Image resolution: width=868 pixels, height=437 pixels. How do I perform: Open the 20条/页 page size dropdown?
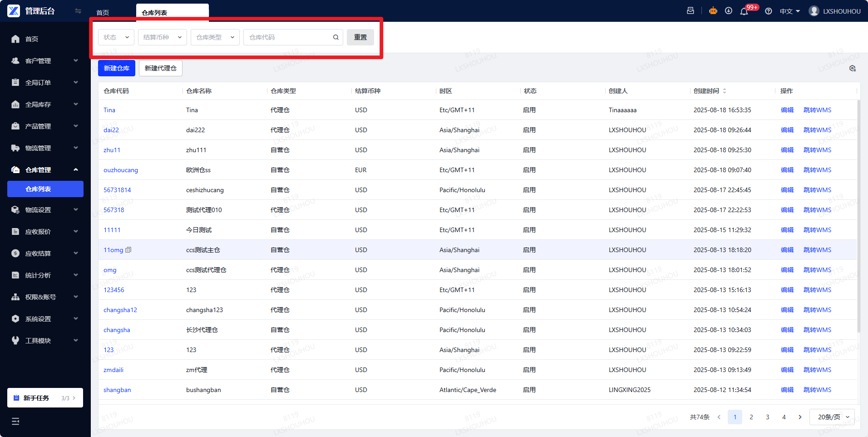point(833,417)
